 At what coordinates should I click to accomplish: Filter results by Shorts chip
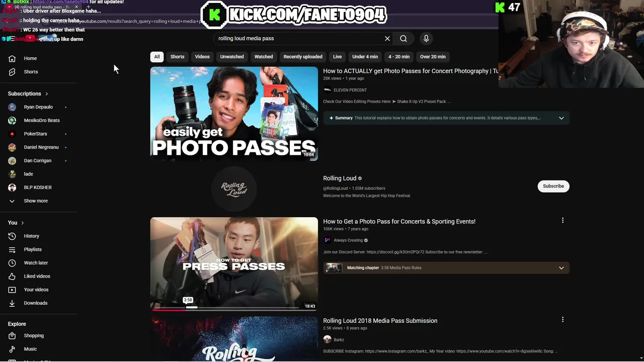coord(177,57)
